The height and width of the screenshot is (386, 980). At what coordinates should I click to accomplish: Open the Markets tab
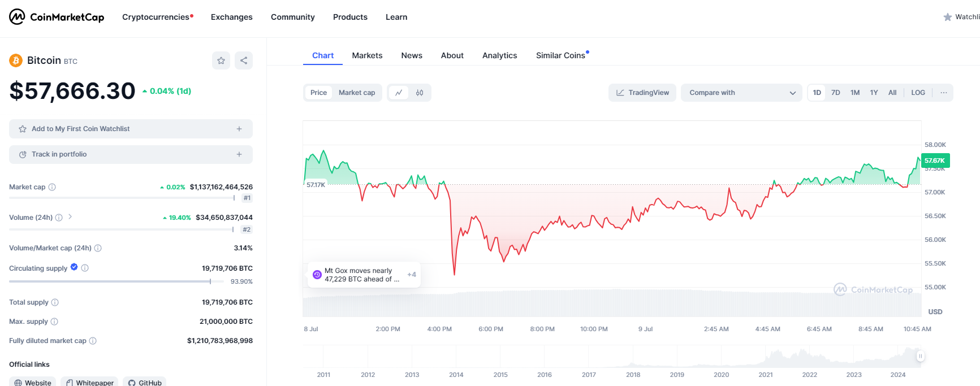pyautogui.click(x=367, y=55)
